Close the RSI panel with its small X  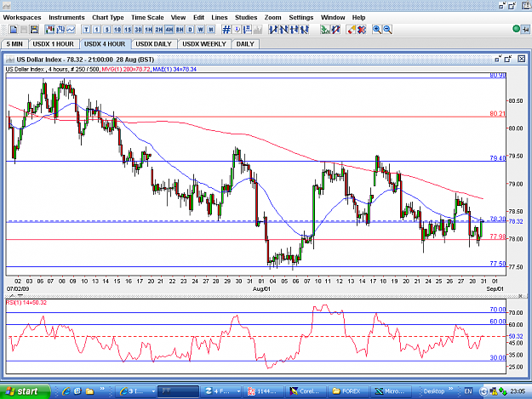tap(520, 295)
